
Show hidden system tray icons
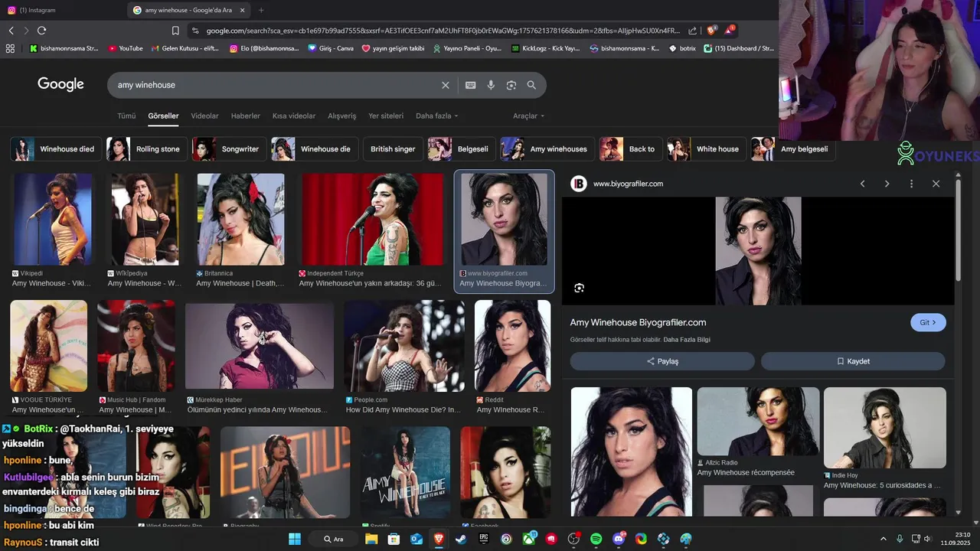click(x=883, y=539)
